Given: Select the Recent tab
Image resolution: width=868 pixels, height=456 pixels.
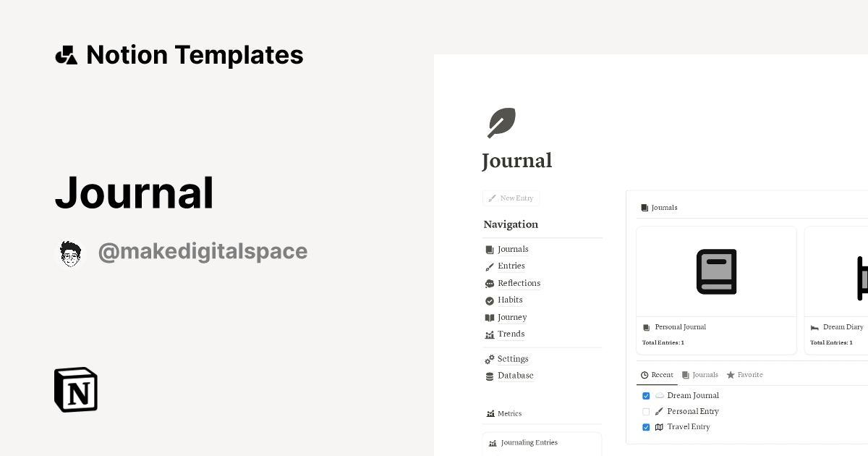Looking at the screenshot, I should point(656,374).
